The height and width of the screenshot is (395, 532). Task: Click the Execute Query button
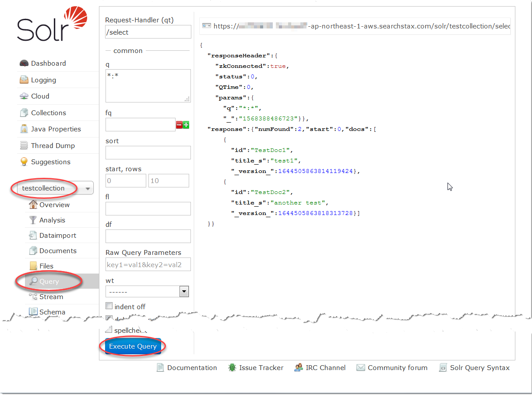133,346
